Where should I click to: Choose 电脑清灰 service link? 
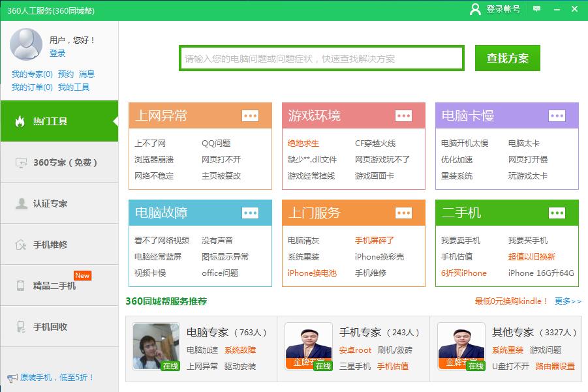coord(303,240)
